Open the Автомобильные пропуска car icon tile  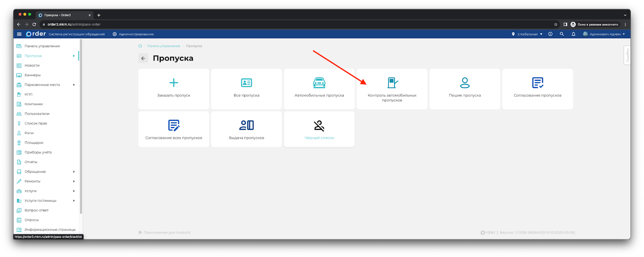click(x=319, y=83)
